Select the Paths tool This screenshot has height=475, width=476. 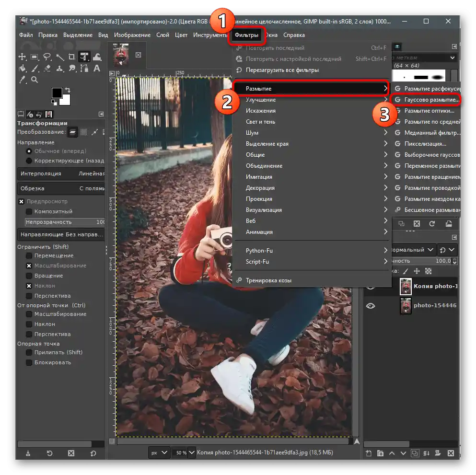tap(84, 68)
